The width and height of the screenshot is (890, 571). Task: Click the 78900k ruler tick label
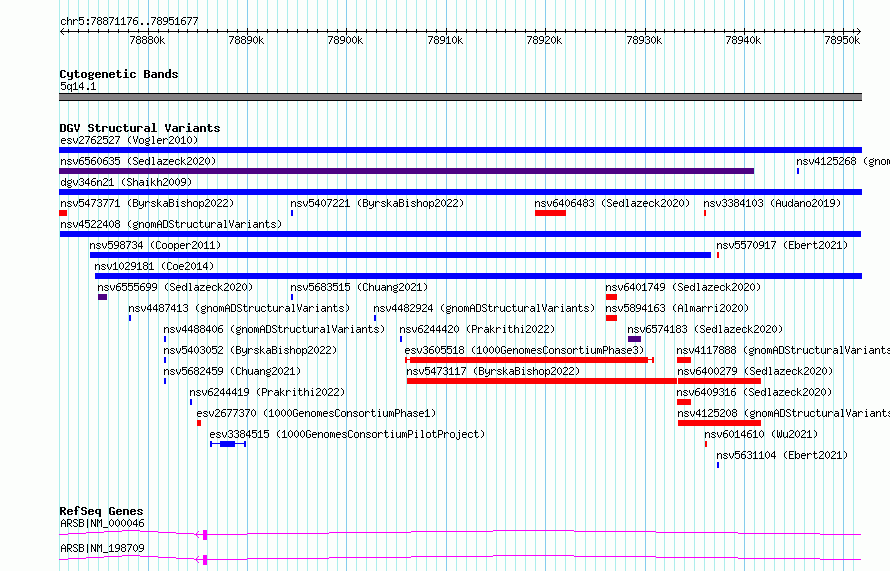[345, 40]
